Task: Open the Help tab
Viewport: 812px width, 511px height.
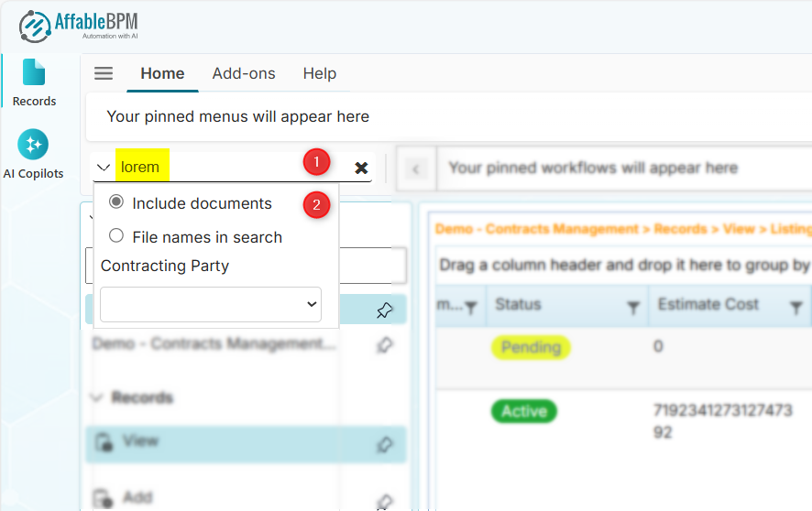Action: coord(320,73)
